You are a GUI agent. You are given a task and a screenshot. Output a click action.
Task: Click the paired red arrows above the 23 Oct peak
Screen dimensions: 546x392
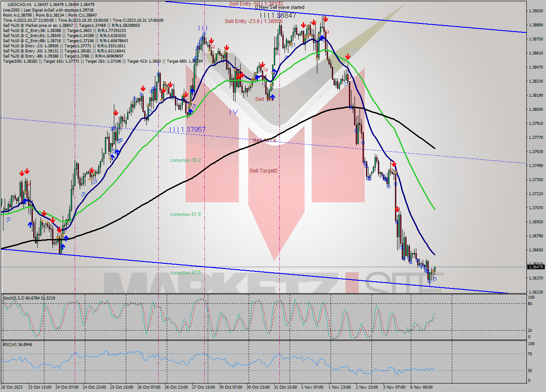(24, 172)
